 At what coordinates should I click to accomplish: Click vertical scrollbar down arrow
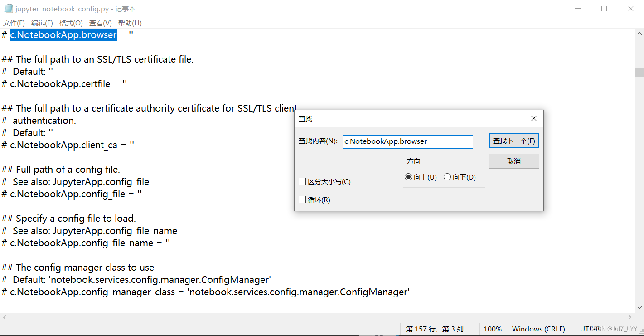click(x=639, y=308)
